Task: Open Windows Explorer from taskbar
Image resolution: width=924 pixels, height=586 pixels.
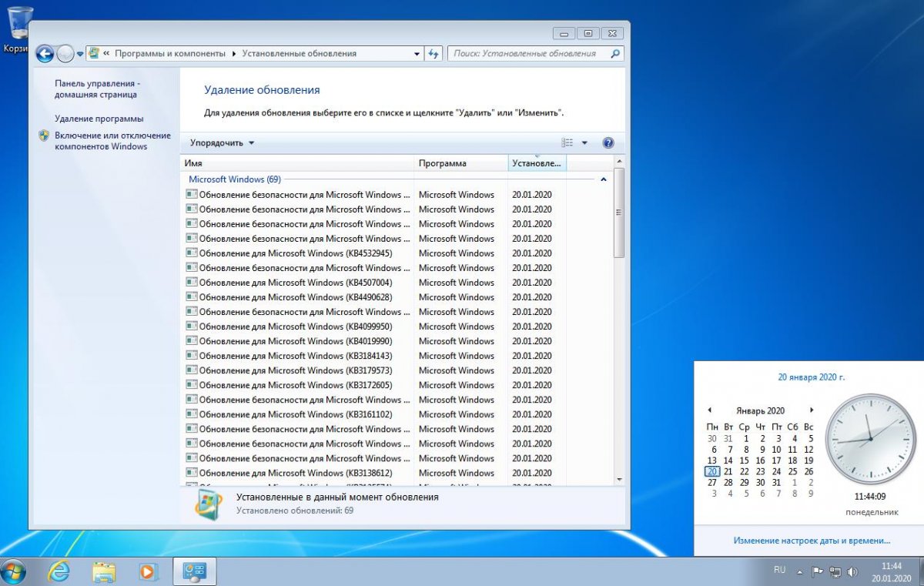Action: pyautogui.click(x=103, y=571)
